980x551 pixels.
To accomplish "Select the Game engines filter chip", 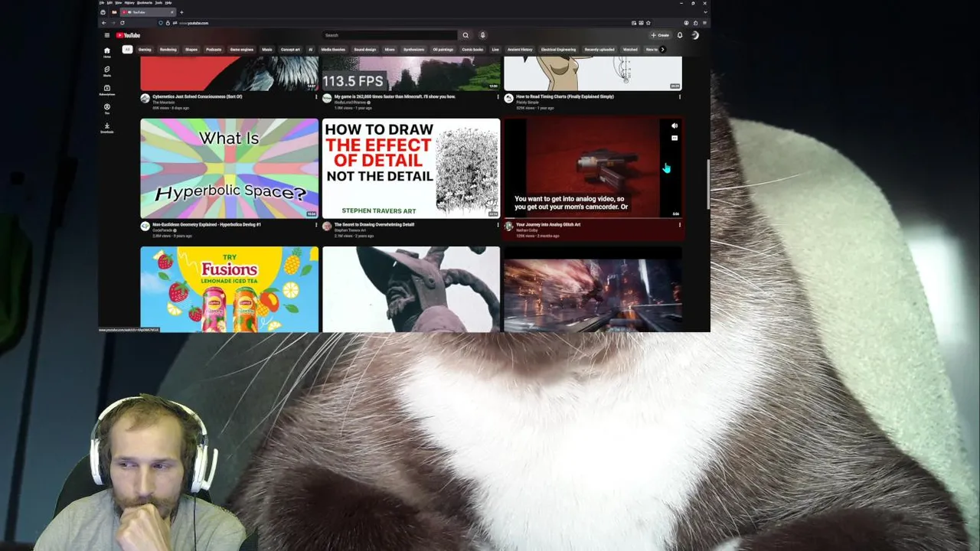I will [242, 50].
